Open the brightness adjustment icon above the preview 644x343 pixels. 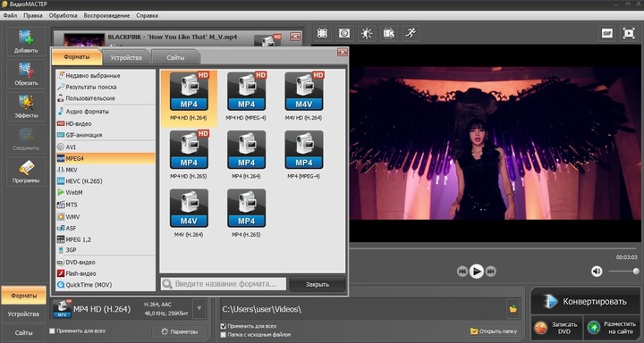coord(367,33)
